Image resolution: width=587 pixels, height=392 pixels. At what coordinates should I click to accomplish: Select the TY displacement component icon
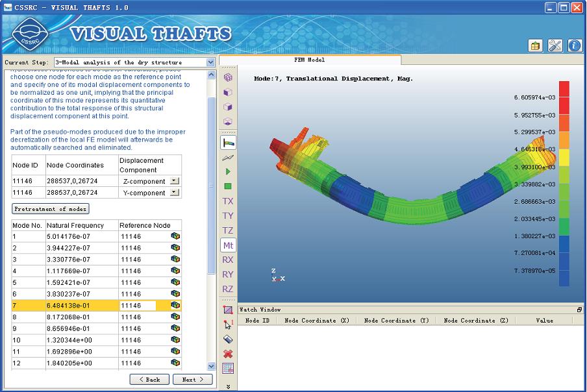(x=228, y=215)
